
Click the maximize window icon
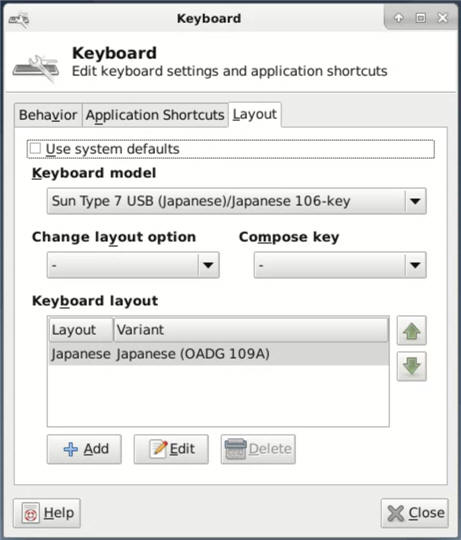coord(420,18)
